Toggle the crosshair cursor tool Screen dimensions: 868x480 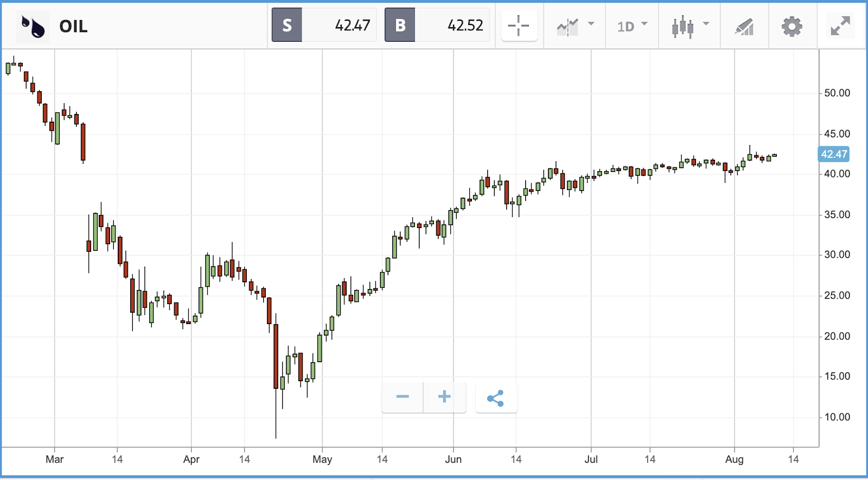click(519, 26)
